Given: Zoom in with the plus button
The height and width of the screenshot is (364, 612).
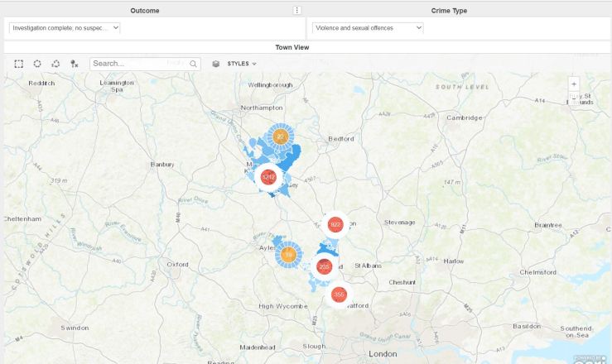Looking at the screenshot, I should coord(574,84).
